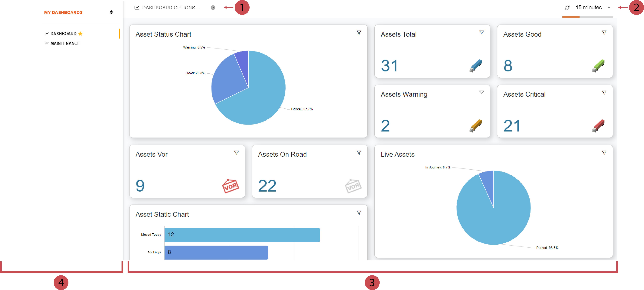Expand the 15 minutes refresh interval dropdown

609,8
